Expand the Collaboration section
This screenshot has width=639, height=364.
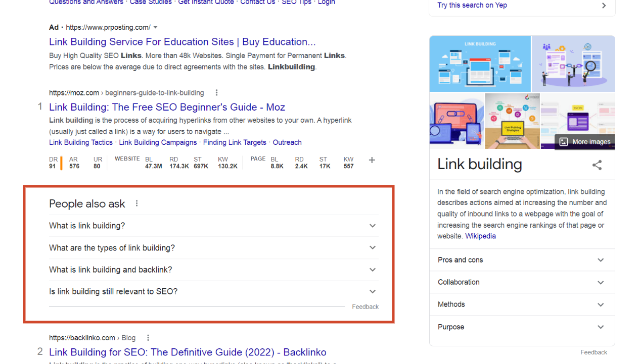601,282
